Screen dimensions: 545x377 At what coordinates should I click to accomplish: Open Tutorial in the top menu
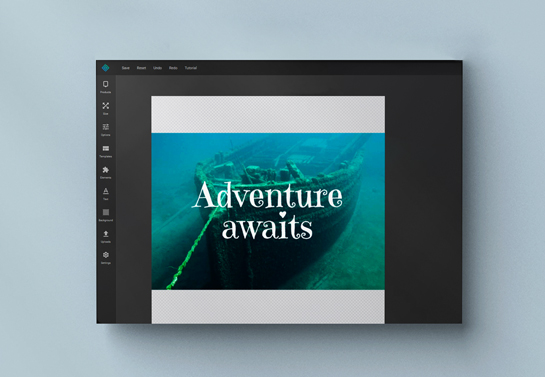click(x=190, y=68)
